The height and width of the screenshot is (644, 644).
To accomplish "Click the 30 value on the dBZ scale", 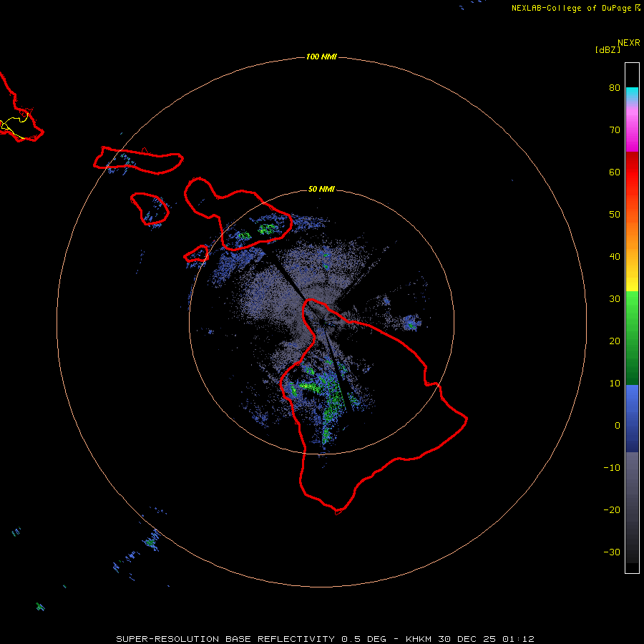I will pyautogui.click(x=615, y=299).
